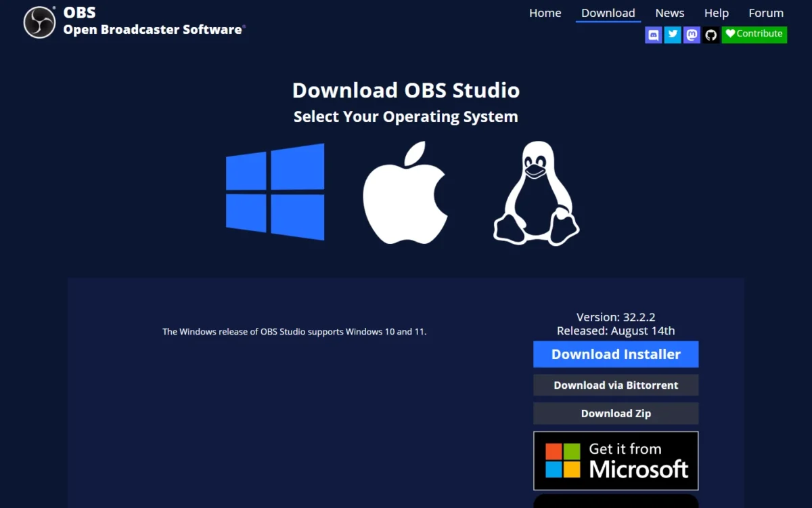812x508 pixels.
Task: Open the OBS Discord server icon
Action: tap(654, 35)
